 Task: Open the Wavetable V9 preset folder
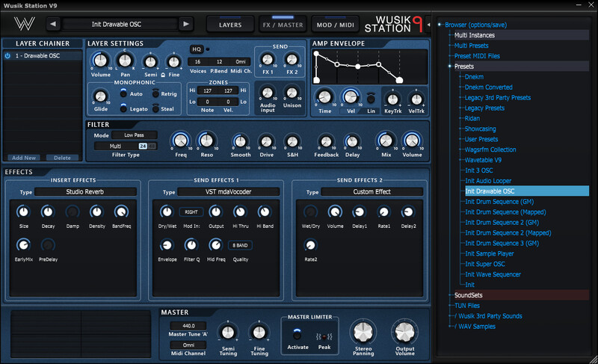click(x=483, y=160)
